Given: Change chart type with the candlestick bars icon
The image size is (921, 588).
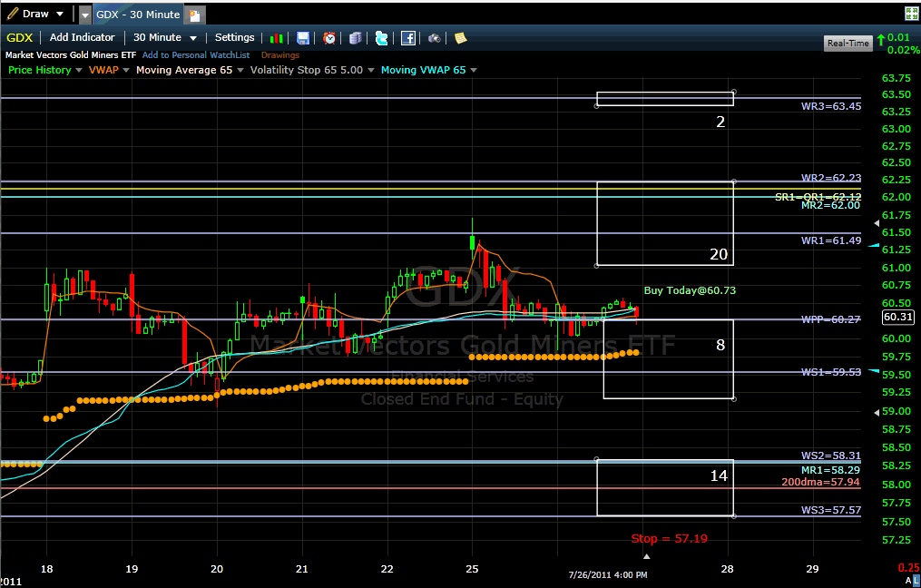Looking at the screenshot, I should [276, 39].
